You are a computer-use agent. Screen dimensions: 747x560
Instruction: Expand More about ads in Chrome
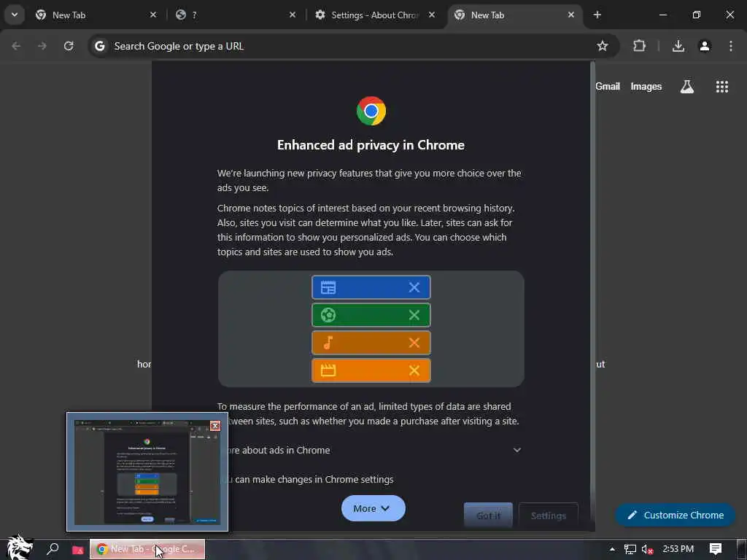pyautogui.click(x=517, y=450)
